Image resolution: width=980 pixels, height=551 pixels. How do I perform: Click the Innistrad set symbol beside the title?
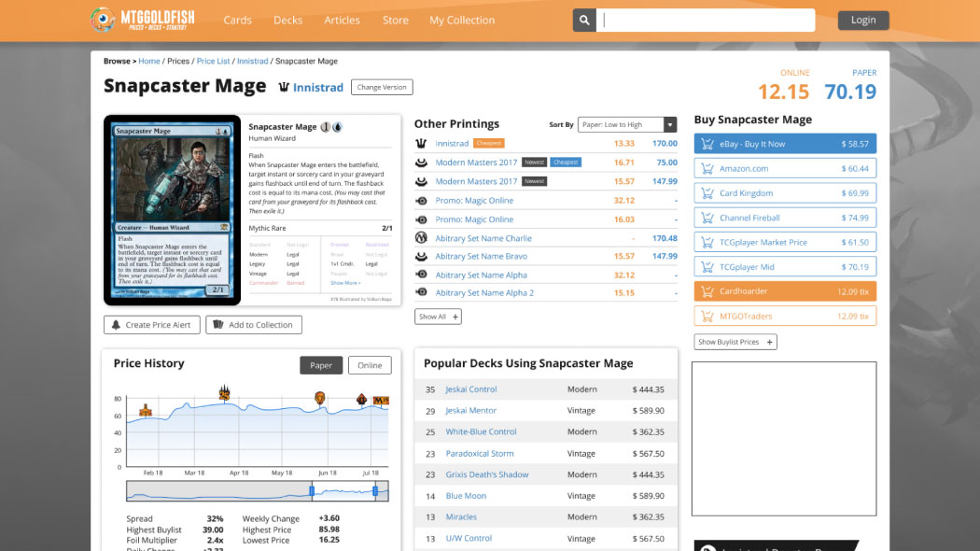click(x=284, y=87)
